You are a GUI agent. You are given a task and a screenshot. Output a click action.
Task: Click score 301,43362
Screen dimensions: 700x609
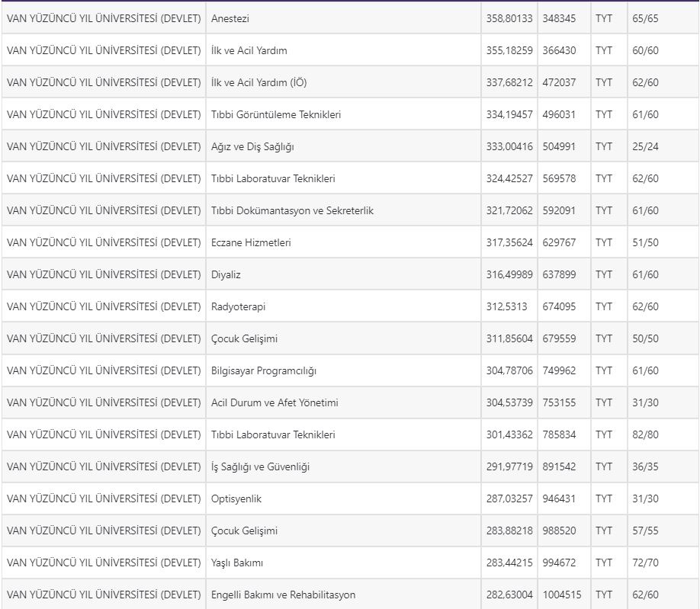(509, 435)
